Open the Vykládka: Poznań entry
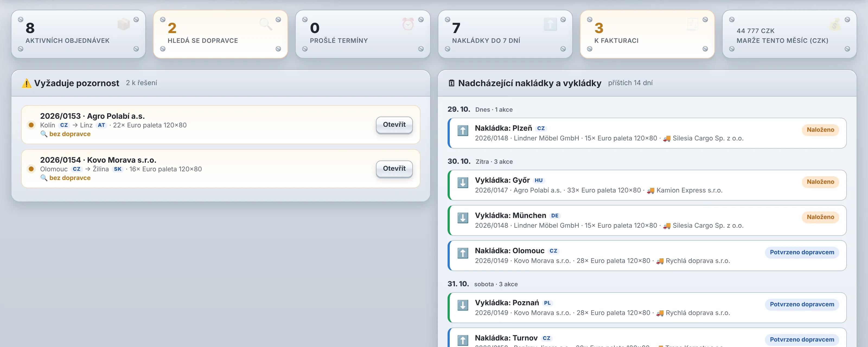 647,308
